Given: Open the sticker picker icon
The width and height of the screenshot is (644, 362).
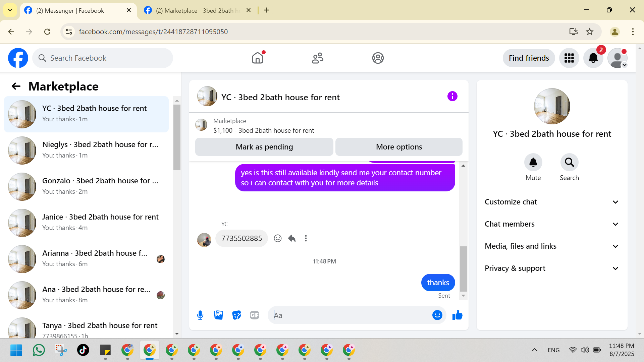Looking at the screenshot, I should [236, 315].
